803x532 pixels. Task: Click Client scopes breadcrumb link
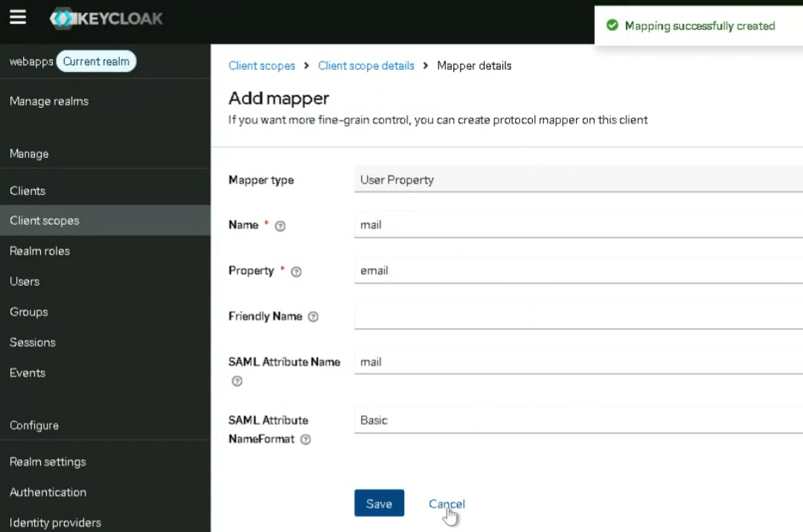pos(262,65)
